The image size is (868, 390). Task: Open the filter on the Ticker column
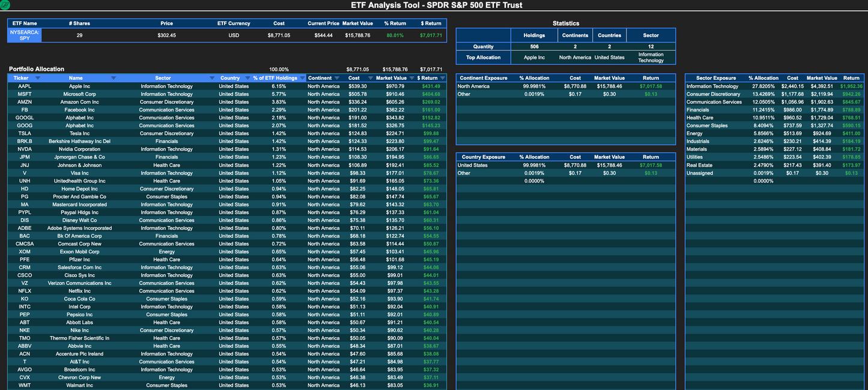(x=37, y=78)
